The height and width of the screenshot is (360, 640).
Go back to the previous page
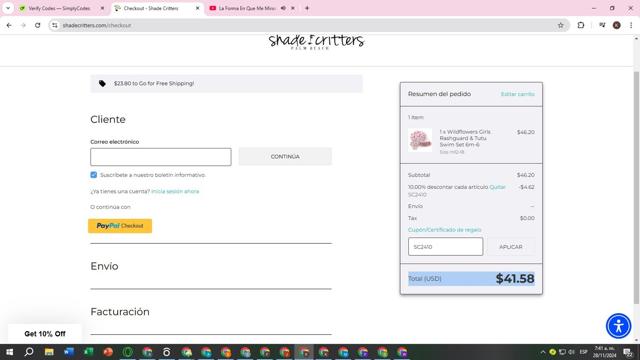[9, 25]
